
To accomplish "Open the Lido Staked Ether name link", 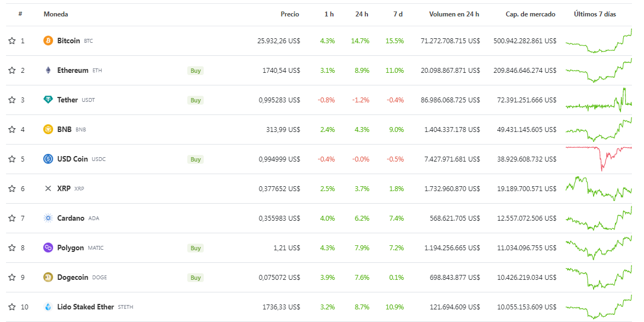I will point(85,307).
